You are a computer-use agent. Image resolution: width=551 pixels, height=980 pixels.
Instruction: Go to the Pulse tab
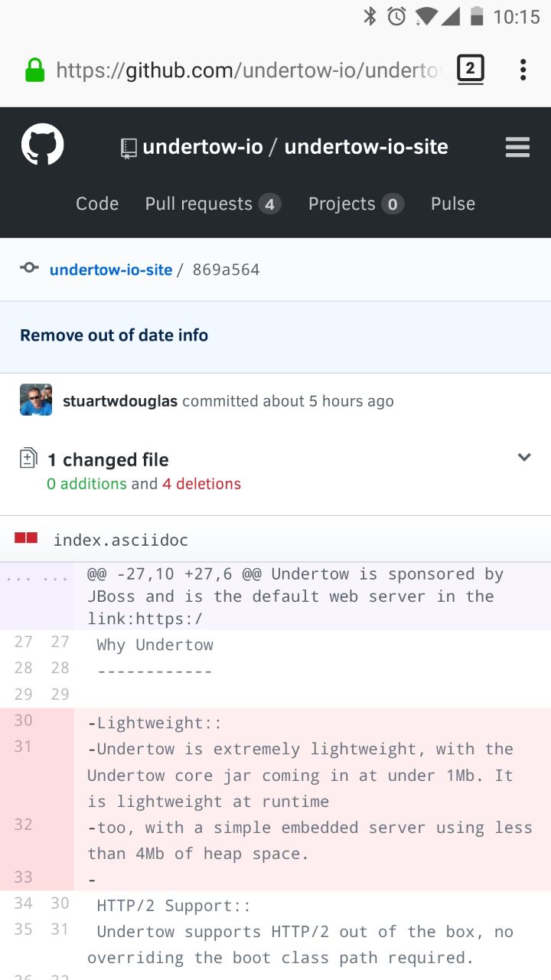pyautogui.click(x=453, y=204)
